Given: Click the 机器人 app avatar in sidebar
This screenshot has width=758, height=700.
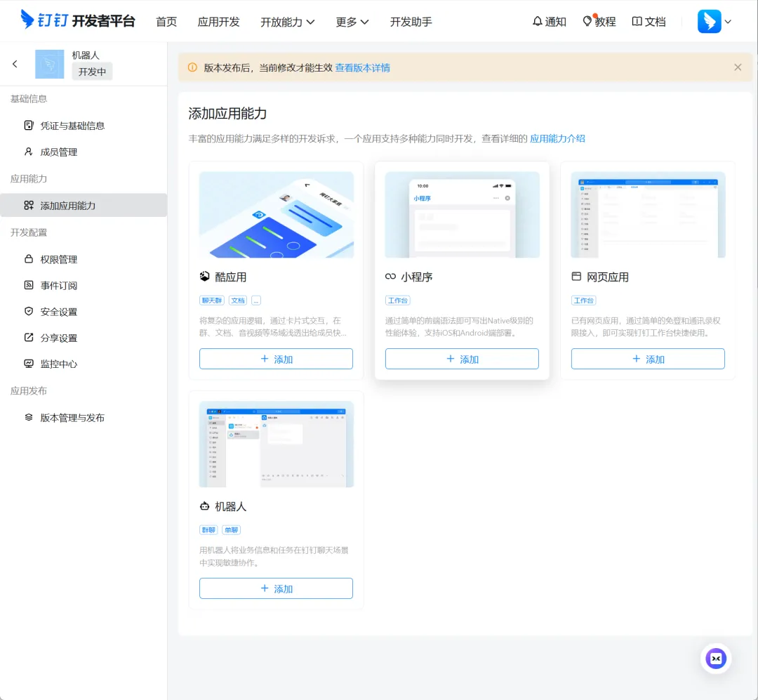Looking at the screenshot, I should 49,64.
